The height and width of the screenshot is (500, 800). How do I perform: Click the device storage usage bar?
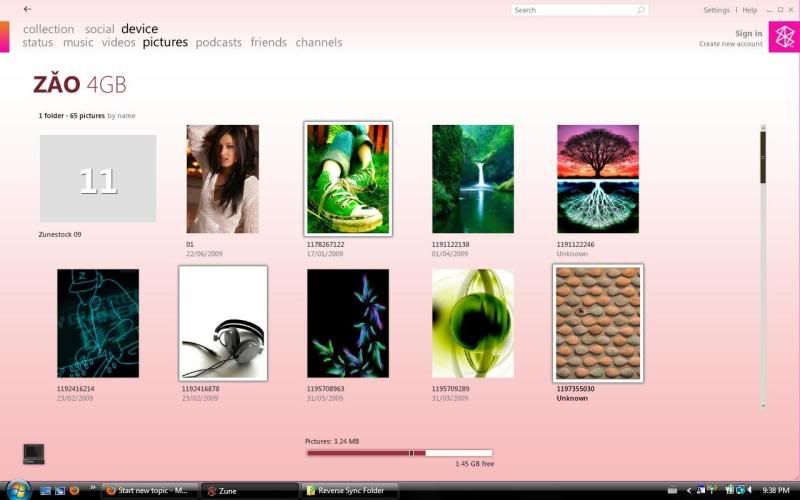tap(399, 453)
